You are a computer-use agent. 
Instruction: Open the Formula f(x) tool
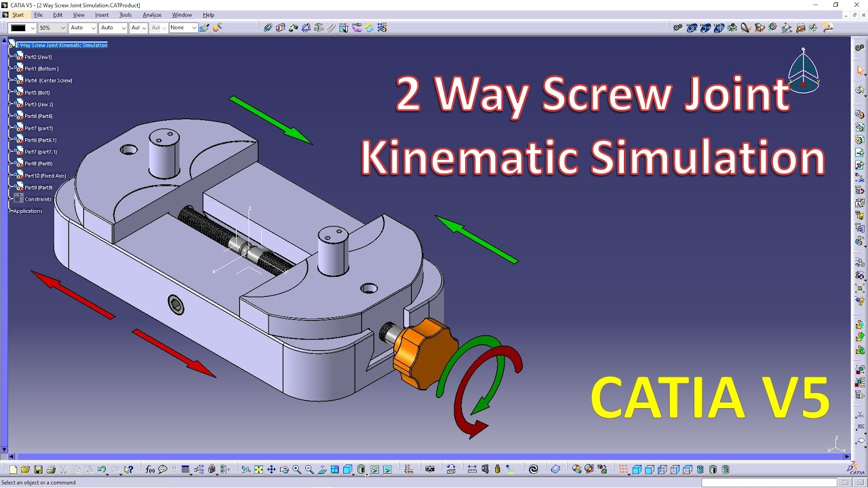tap(150, 469)
